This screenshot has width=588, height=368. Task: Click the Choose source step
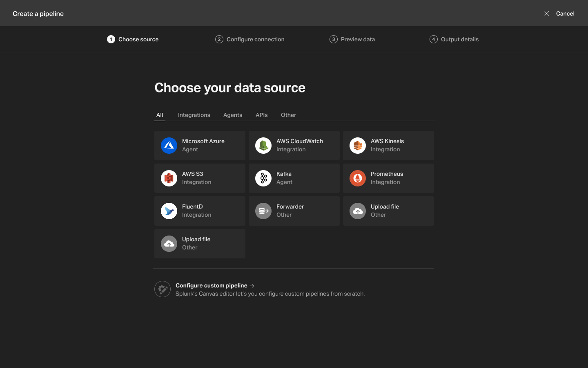click(133, 39)
